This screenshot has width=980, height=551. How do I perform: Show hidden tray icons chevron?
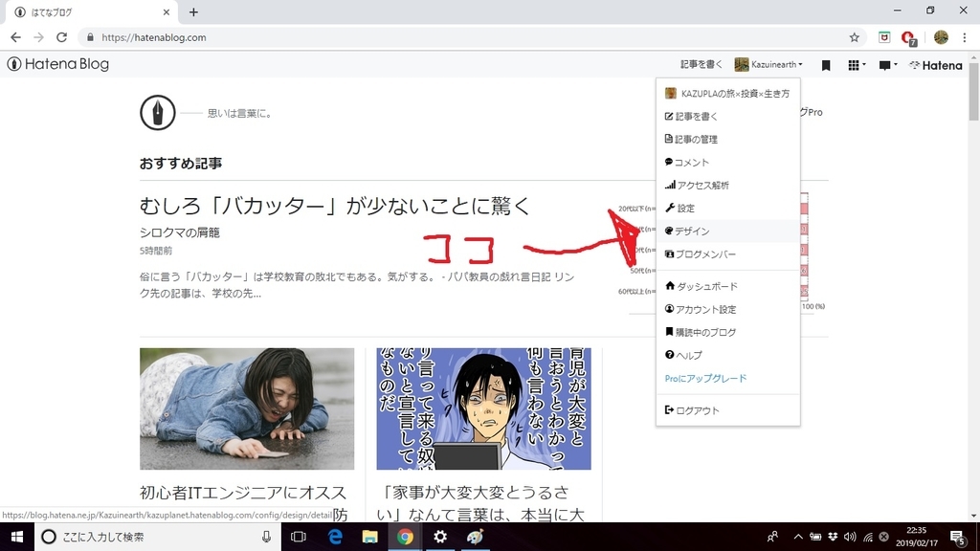point(798,537)
